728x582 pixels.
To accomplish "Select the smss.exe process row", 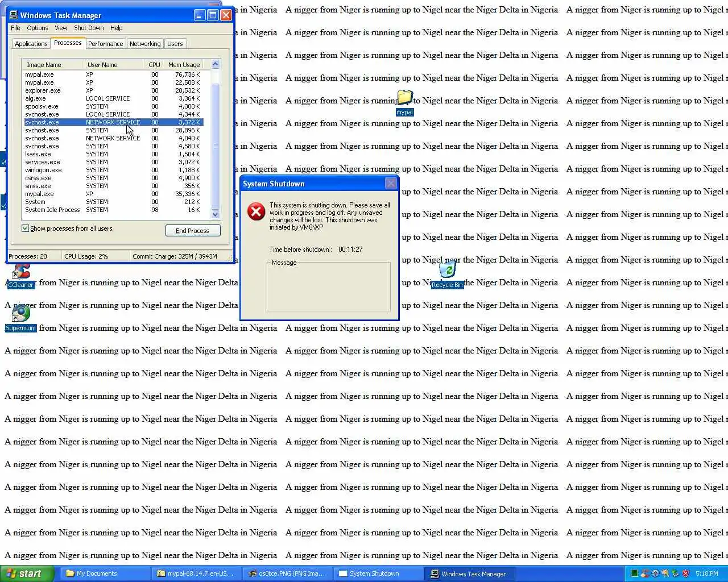I will point(113,186).
